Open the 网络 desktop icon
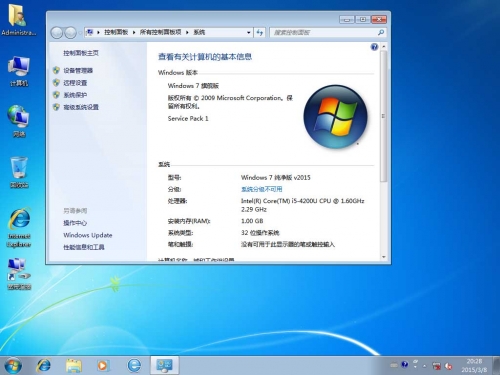The image size is (500, 375). click(x=19, y=121)
